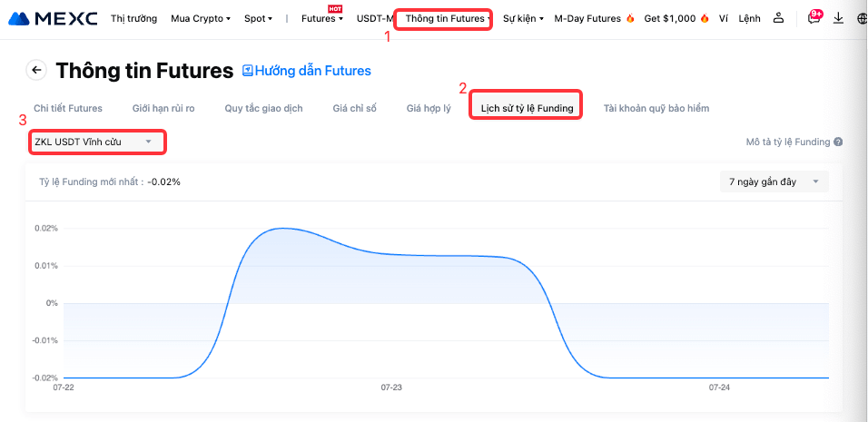The width and height of the screenshot is (868, 422).
Task: Open the Thông tin Futures menu
Action: pyautogui.click(x=448, y=18)
